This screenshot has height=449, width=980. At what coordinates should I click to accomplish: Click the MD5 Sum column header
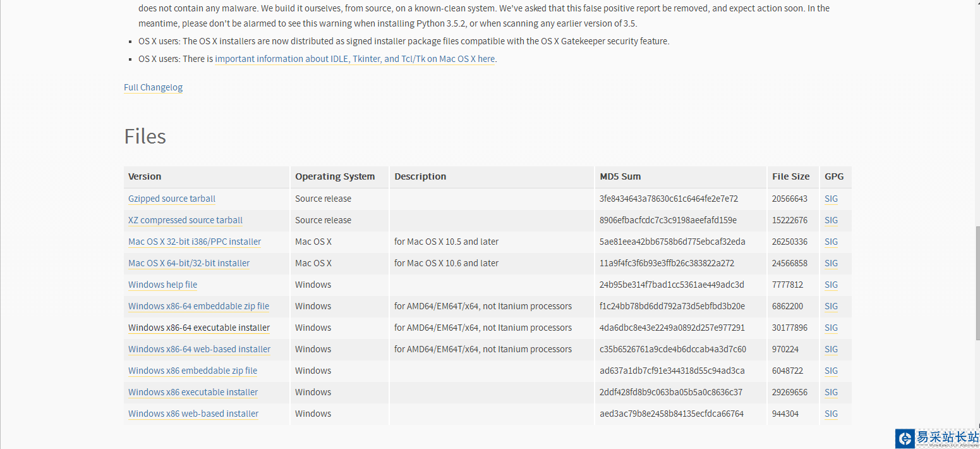[x=620, y=176]
